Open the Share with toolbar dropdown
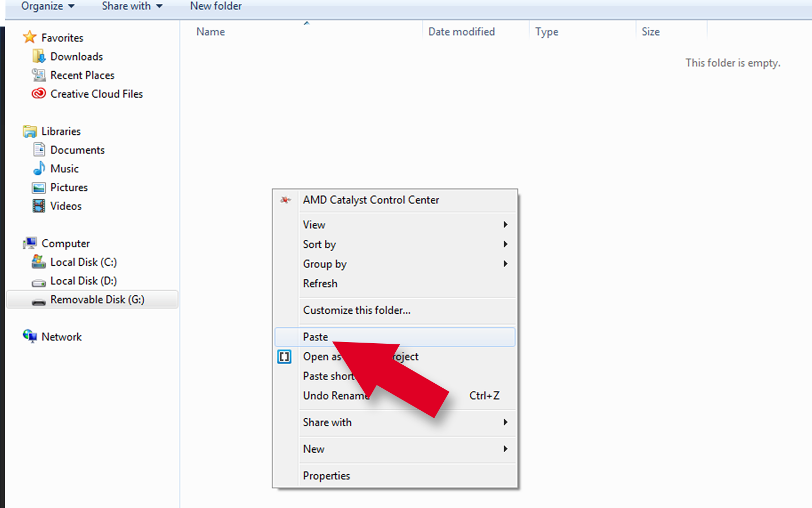This screenshot has width=812, height=508. point(132,6)
